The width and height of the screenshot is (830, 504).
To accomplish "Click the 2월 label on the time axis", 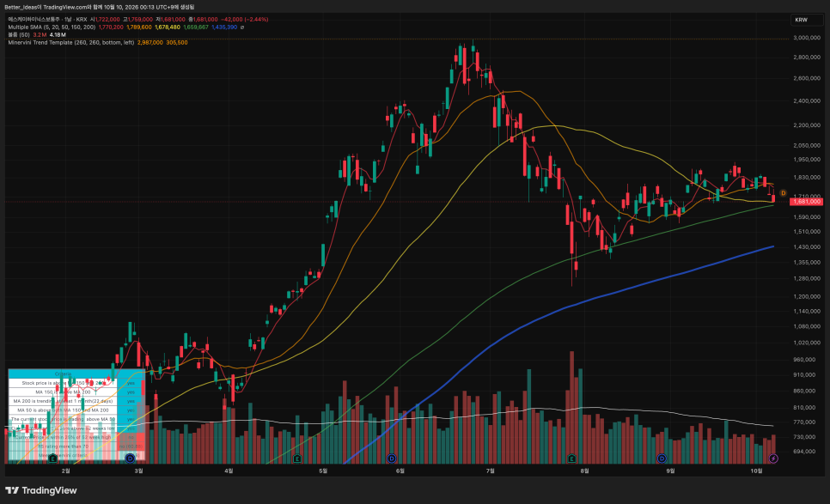I will (x=65, y=471).
